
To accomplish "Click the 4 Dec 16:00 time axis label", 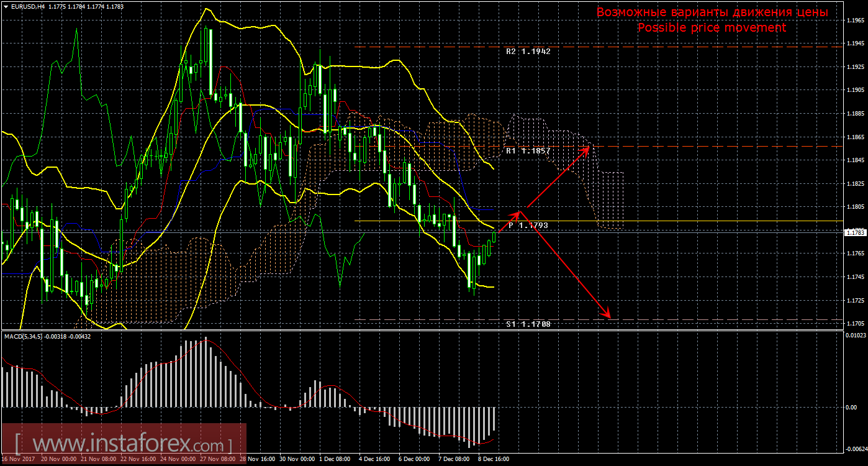I will (374, 459).
